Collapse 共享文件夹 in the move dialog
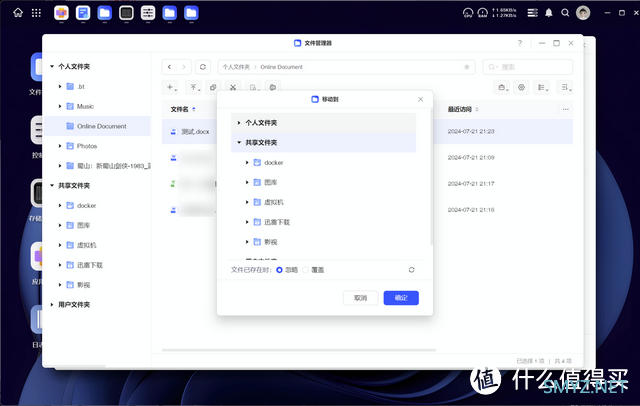Viewport: 640px width, 406px height. click(239, 142)
